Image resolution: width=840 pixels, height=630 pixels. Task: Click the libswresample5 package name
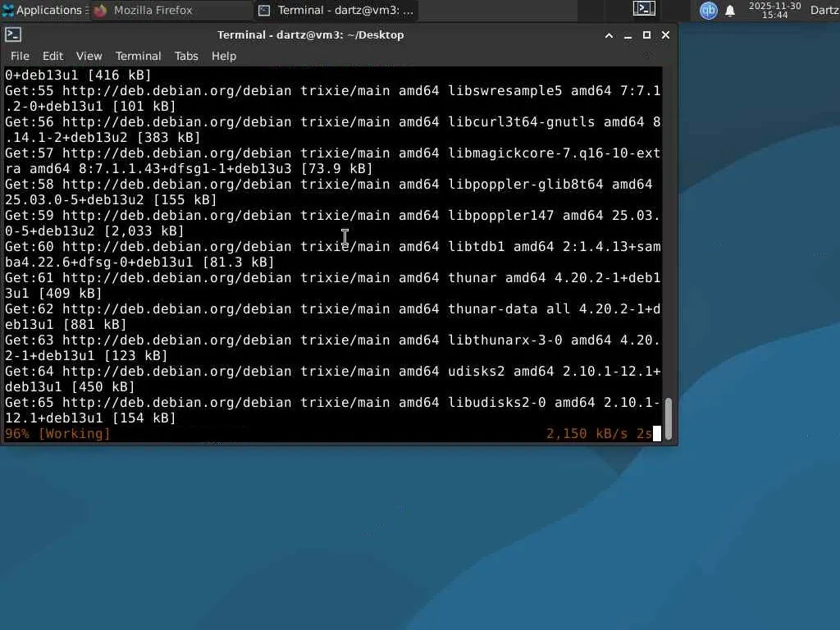click(x=504, y=90)
